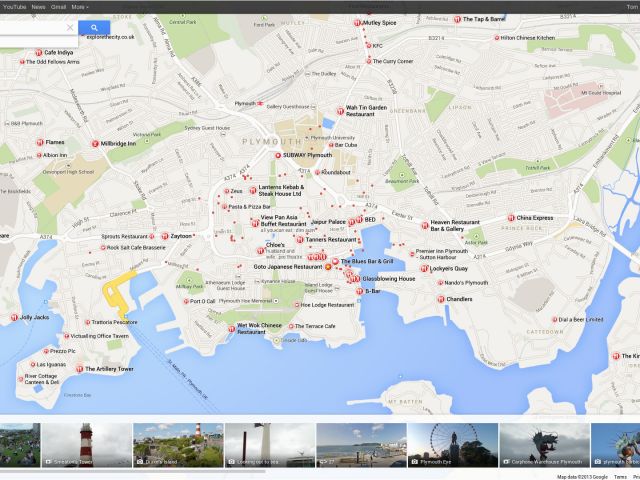This screenshot has height=480, width=640.
Task: Select the Cafe Indiya restaurant marker
Action: pos(39,53)
